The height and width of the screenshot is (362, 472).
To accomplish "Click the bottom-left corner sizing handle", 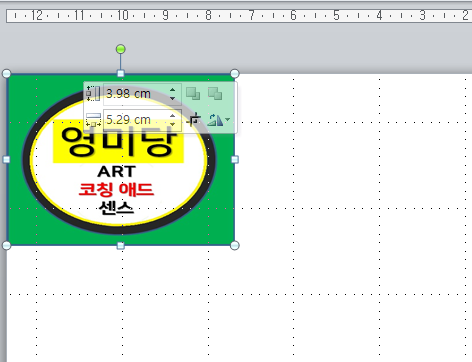I will point(6,246).
